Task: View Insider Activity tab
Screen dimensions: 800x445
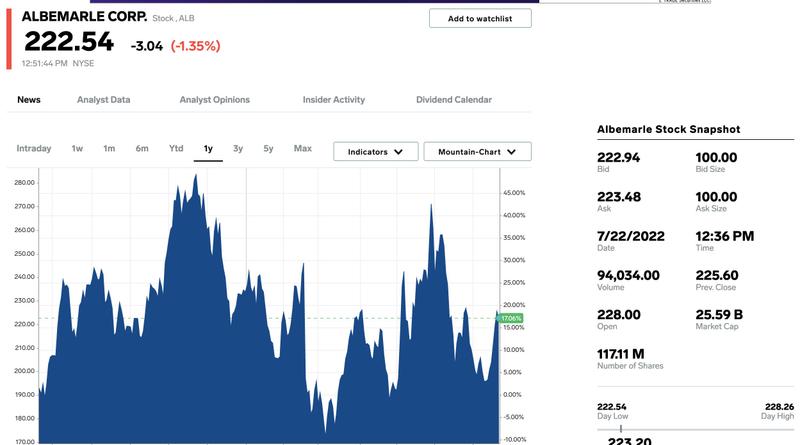Action: [334, 100]
